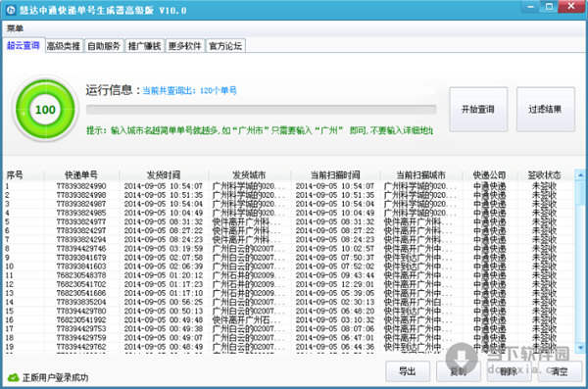Select tracking number 778393835204 in row 14

coord(81,303)
